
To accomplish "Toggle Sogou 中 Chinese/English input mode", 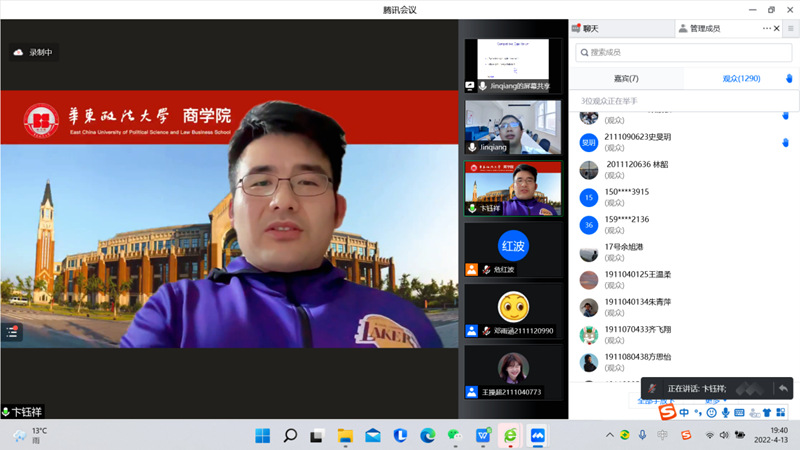I will coord(685,412).
